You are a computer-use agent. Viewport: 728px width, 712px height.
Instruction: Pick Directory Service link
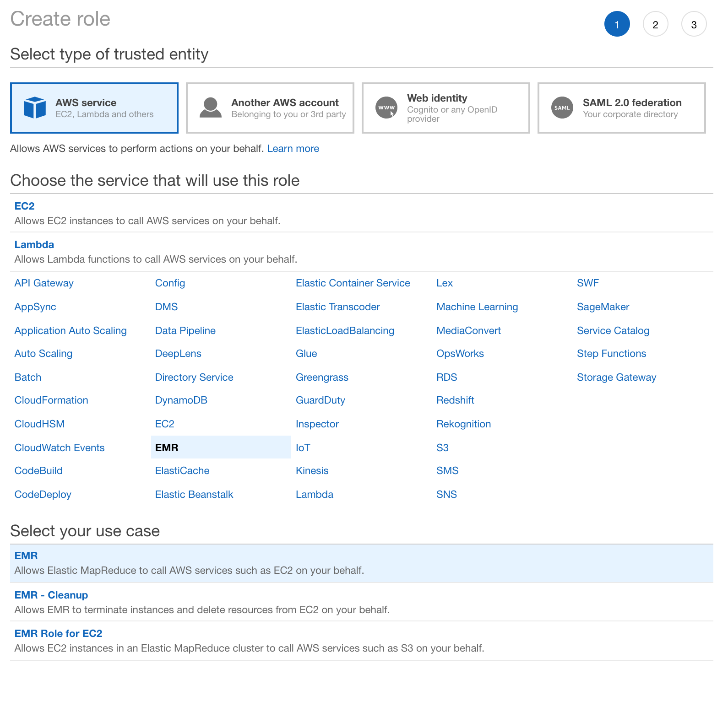[x=194, y=378]
